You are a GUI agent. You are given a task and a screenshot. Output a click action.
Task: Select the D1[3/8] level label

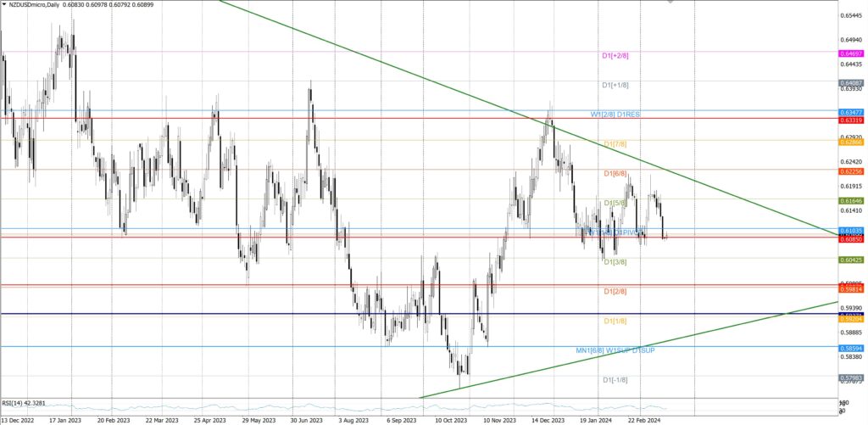coord(615,262)
